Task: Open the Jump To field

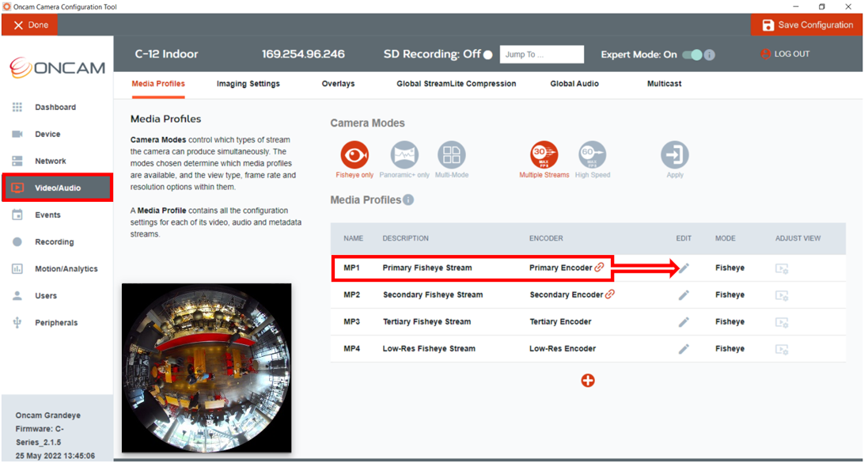Action: tap(542, 55)
